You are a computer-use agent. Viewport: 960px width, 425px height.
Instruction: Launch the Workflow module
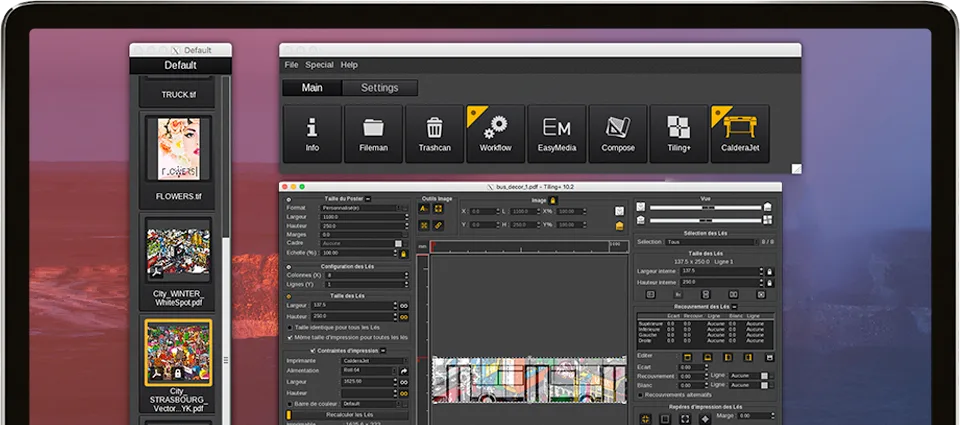pyautogui.click(x=495, y=134)
